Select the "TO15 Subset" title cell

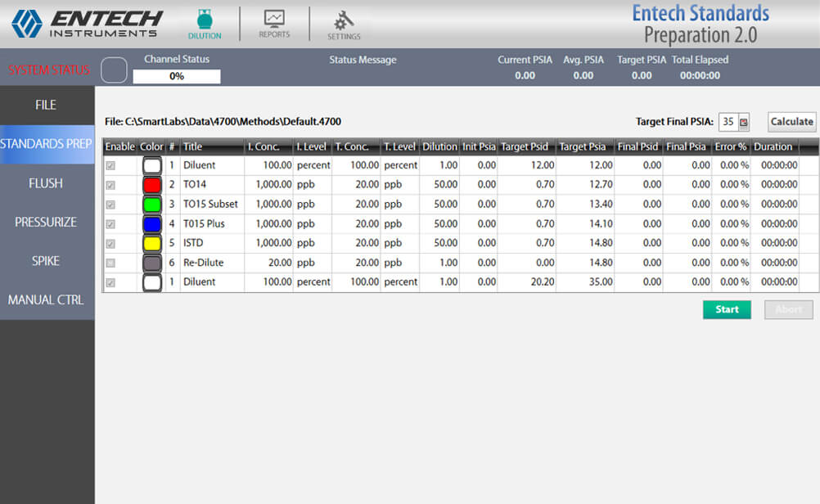tap(212, 205)
